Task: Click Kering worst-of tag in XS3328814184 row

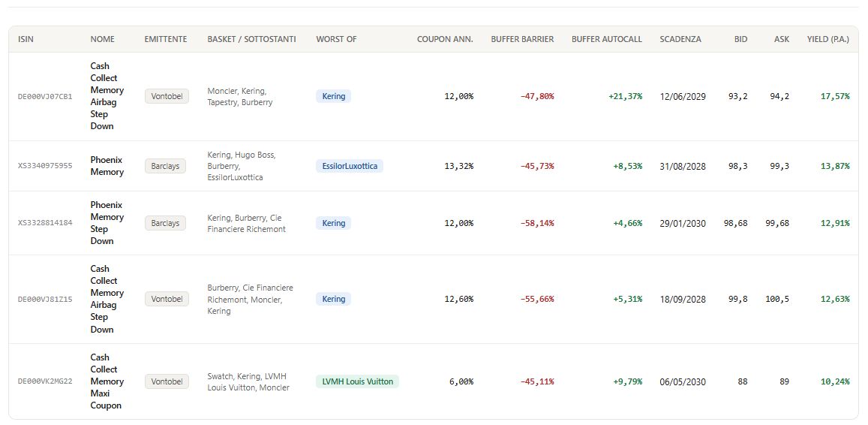Action: point(333,223)
